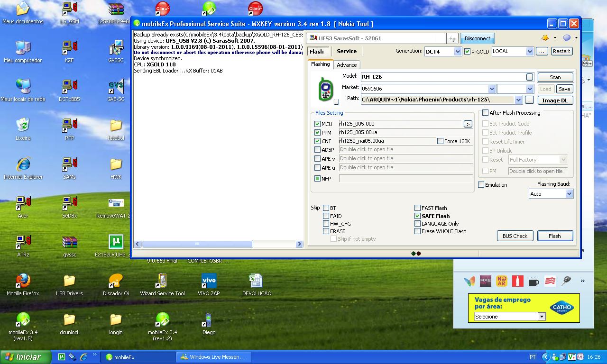Expand the Path dropdown arrow
The width and height of the screenshot is (607, 364).
click(518, 100)
